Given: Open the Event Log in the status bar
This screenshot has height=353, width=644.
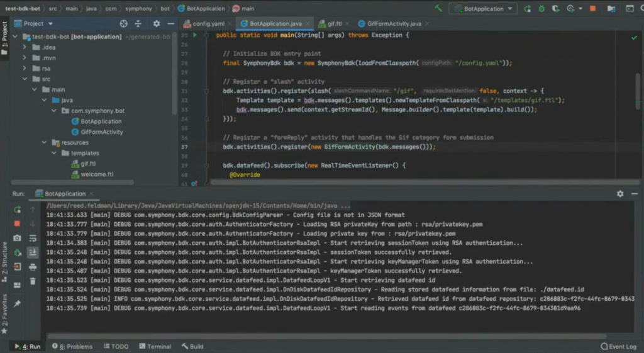Looking at the screenshot, I should (618, 346).
